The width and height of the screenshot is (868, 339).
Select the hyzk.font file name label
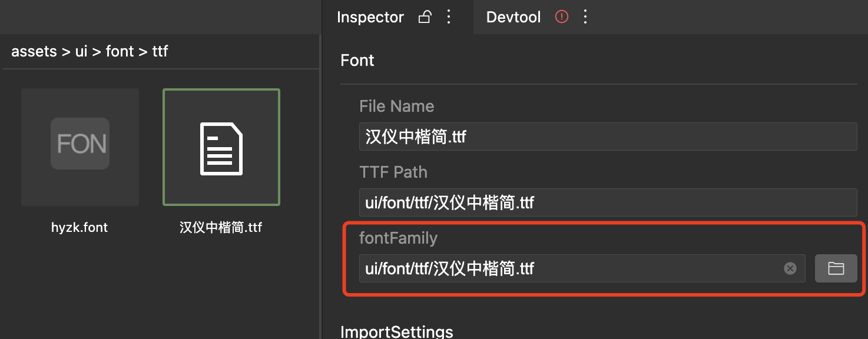[x=79, y=227]
